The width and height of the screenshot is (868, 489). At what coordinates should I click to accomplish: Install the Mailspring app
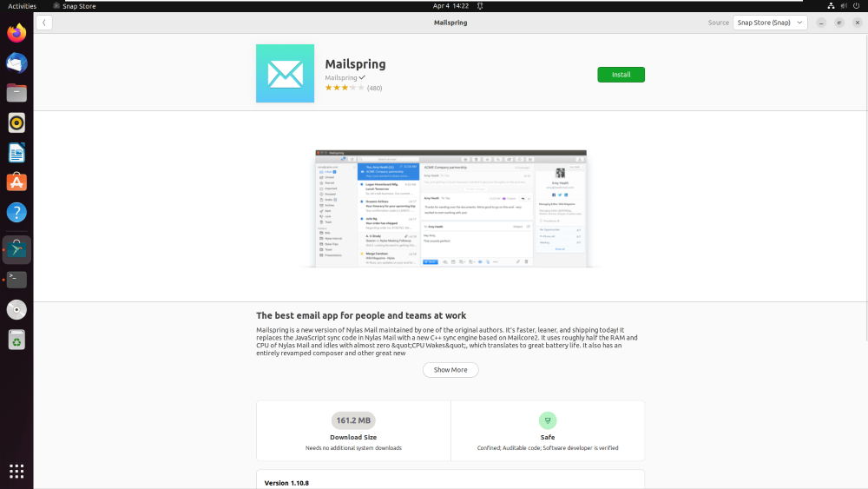click(621, 75)
